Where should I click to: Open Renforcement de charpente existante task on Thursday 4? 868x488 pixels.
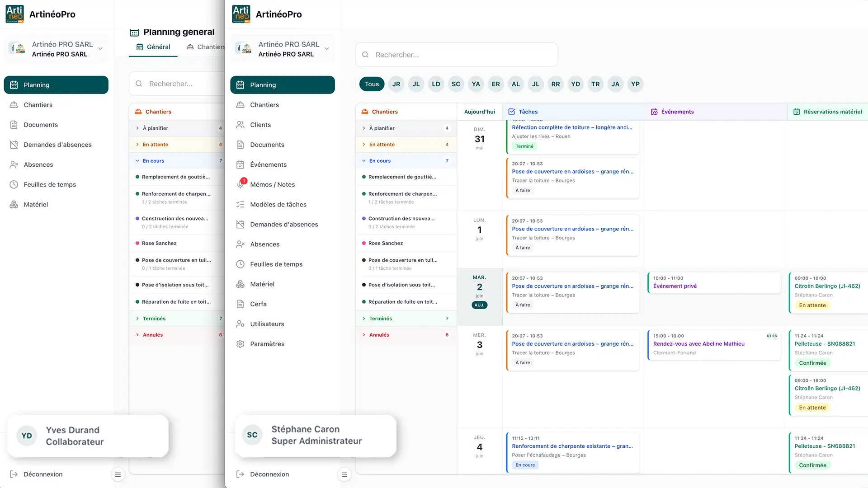573,453
